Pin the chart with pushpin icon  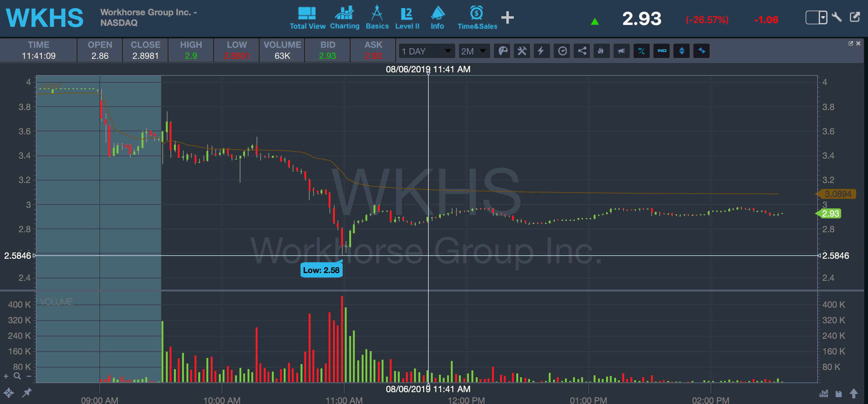click(27, 392)
